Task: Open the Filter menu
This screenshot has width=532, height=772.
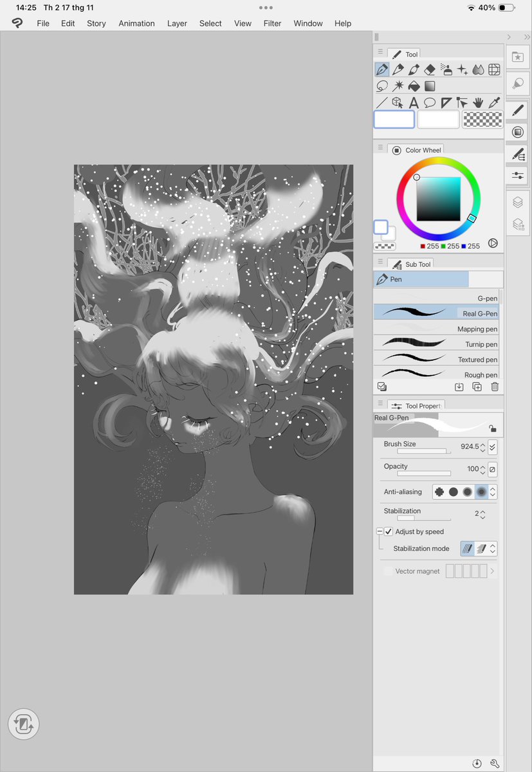Action: tap(272, 23)
